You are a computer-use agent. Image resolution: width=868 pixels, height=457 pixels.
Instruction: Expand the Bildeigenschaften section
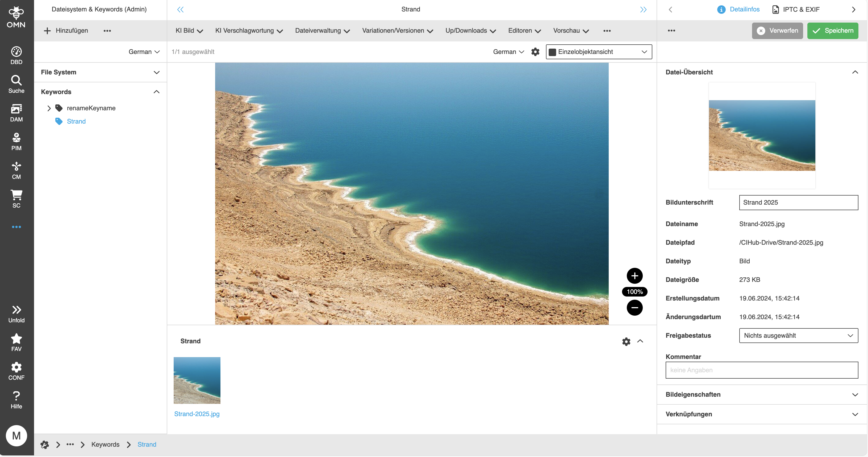tap(855, 394)
